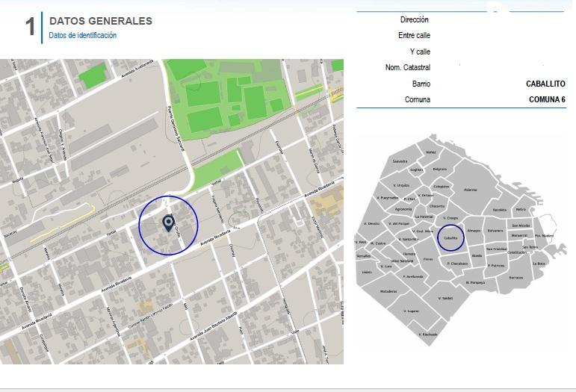576x392 pixels.
Task: Select Almagro on the neighborhoods map
Action: point(474,231)
